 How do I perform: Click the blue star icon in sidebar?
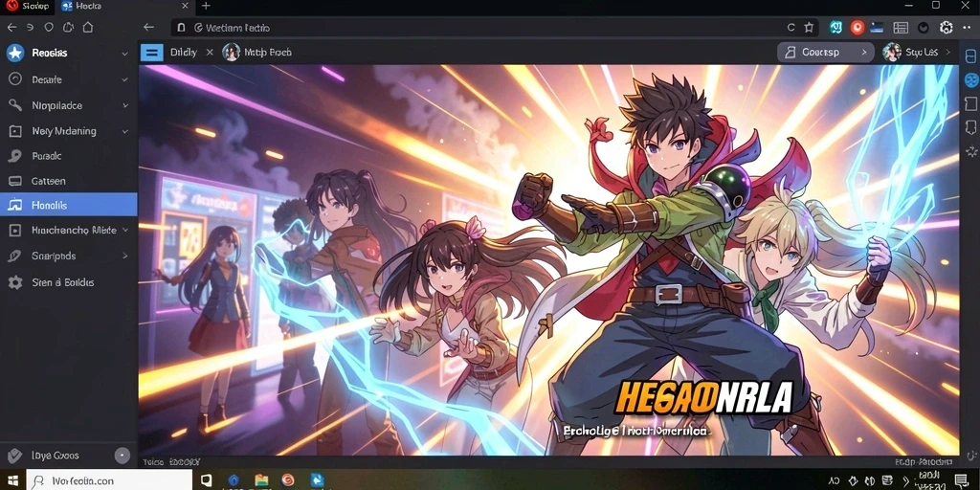coord(15,54)
